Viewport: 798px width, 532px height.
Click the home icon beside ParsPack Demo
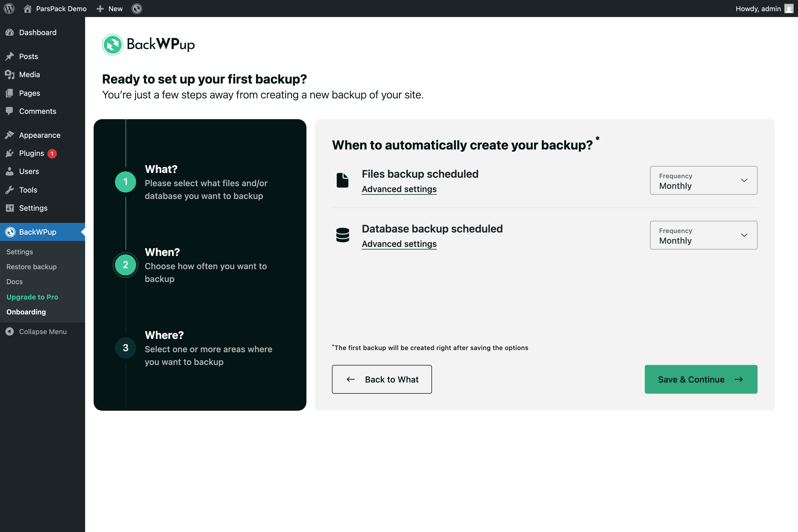(27, 9)
